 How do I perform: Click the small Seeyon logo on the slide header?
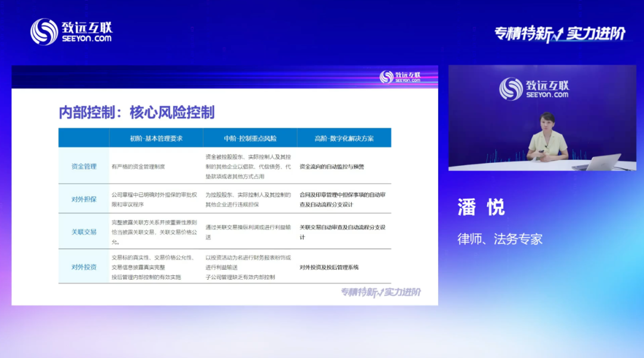point(400,76)
